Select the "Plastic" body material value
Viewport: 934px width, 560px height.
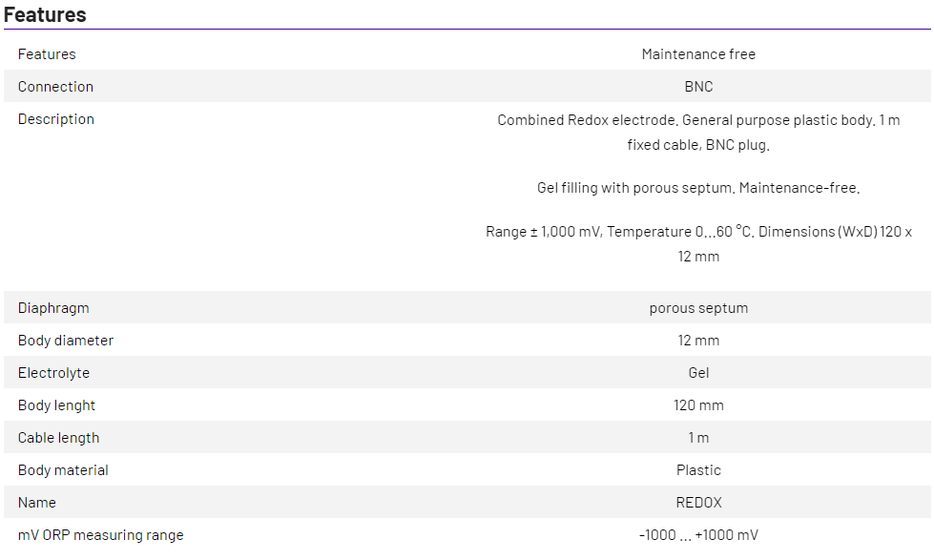point(698,470)
